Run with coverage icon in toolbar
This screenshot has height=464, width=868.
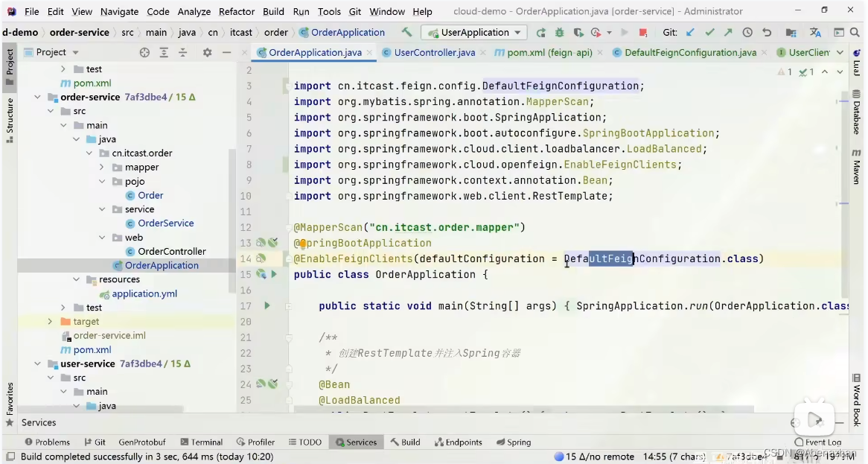pos(578,33)
